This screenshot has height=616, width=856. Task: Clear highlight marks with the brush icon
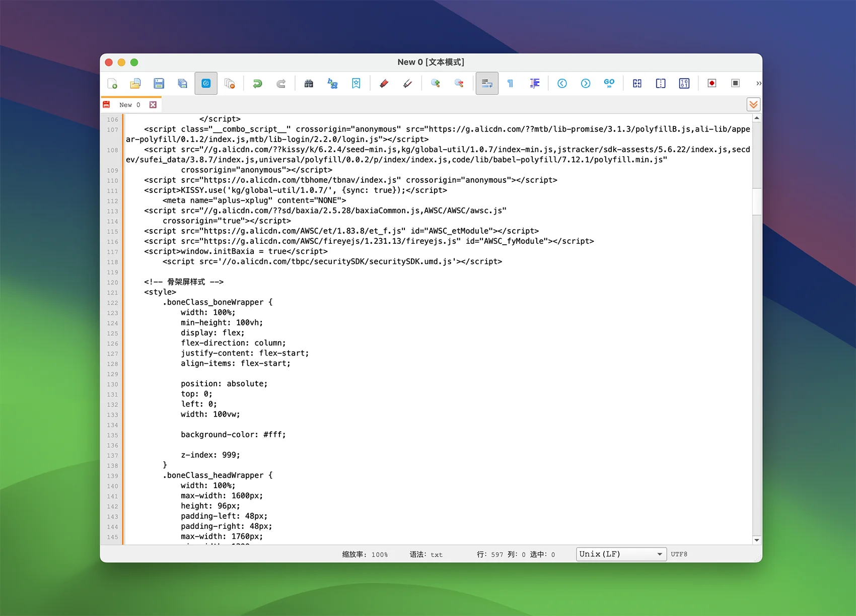[x=407, y=84]
